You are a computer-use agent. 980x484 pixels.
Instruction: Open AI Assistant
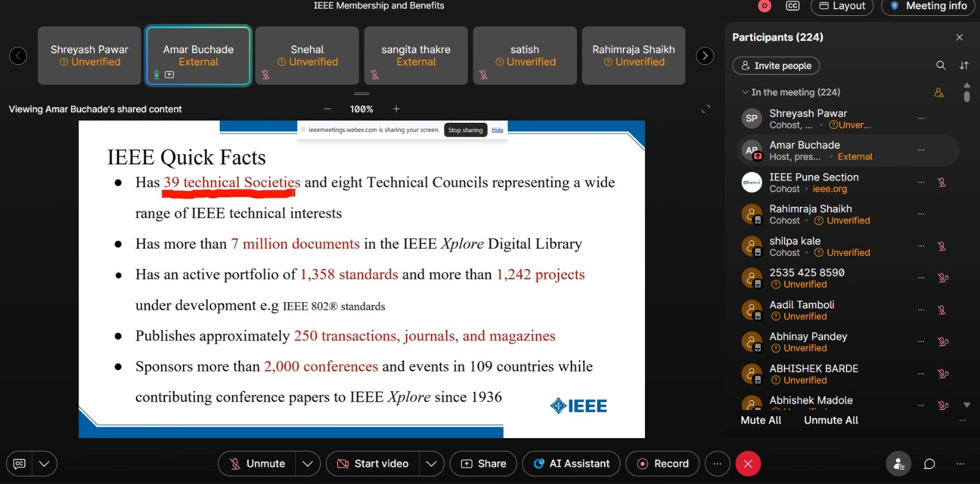(571, 464)
